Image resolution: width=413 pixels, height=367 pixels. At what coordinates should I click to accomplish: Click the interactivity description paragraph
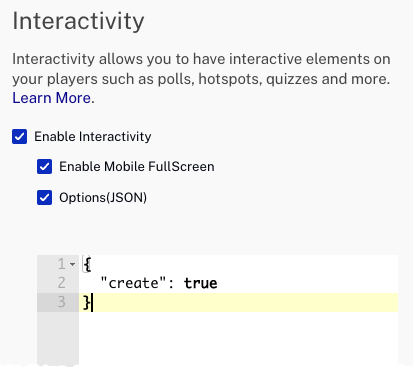click(201, 79)
